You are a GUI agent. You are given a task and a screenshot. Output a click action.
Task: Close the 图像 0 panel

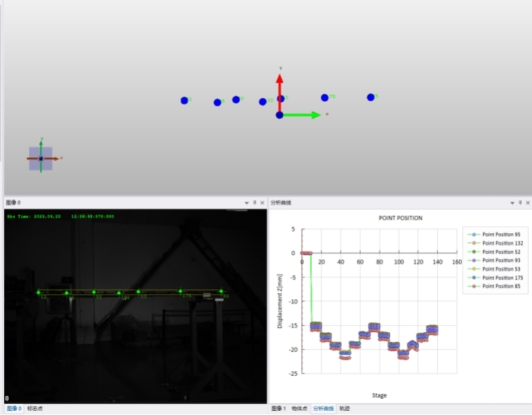coord(262,202)
